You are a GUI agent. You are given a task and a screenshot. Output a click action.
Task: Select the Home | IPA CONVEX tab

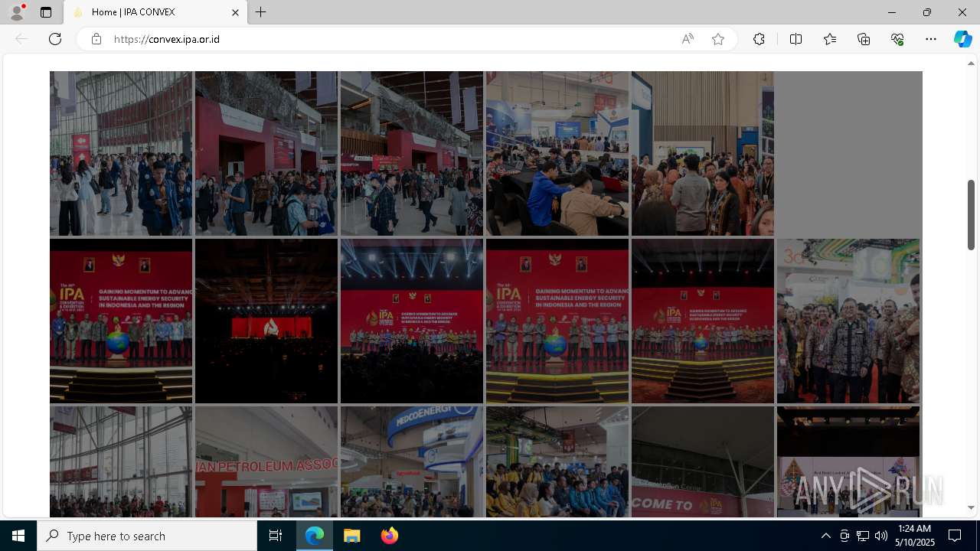155,12
